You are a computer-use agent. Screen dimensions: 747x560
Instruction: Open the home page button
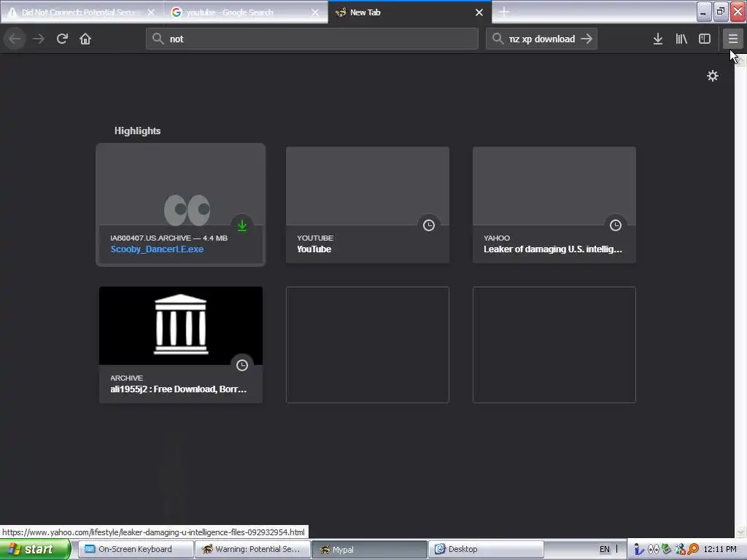tap(85, 39)
